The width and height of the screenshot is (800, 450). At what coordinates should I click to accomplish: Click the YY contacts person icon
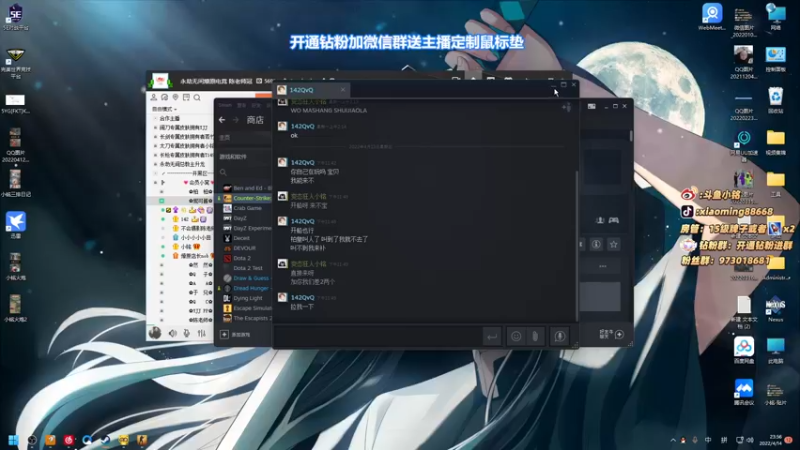tap(154, 97)
